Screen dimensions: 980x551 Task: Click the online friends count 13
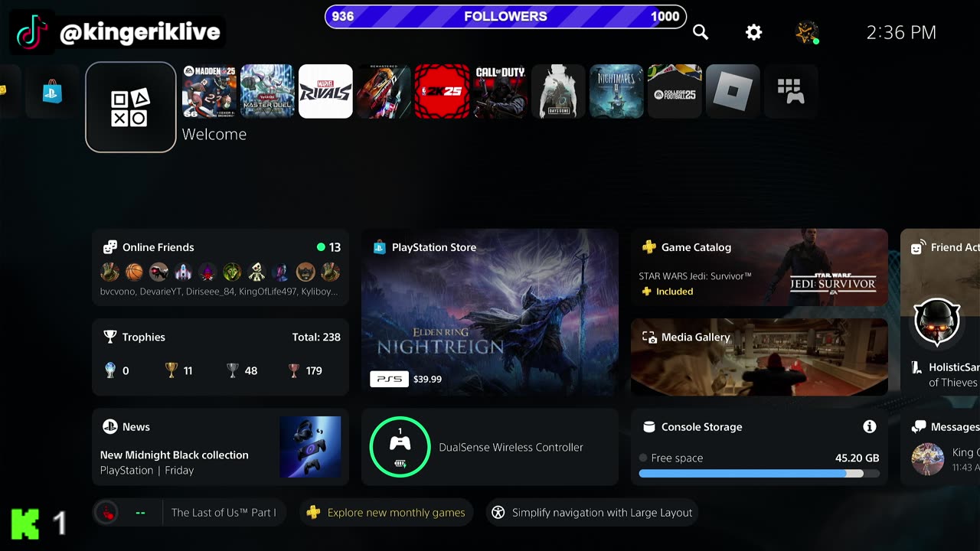(329, 247)
